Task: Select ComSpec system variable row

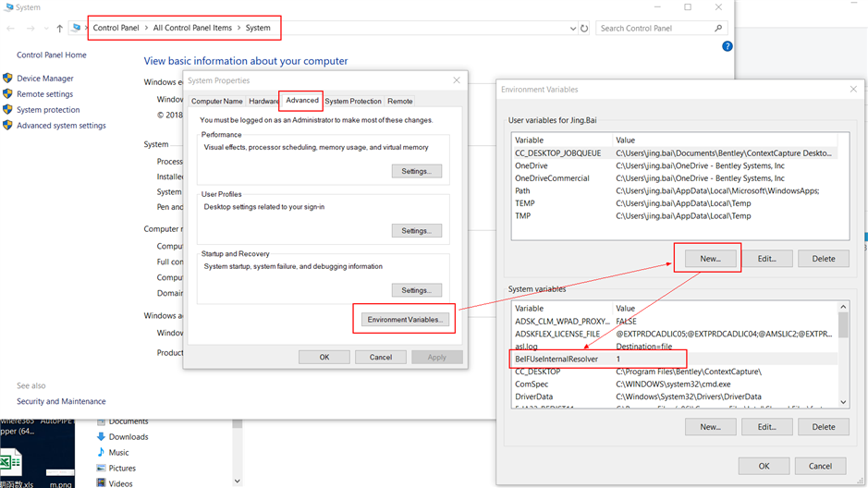Action: click(674, 384)
